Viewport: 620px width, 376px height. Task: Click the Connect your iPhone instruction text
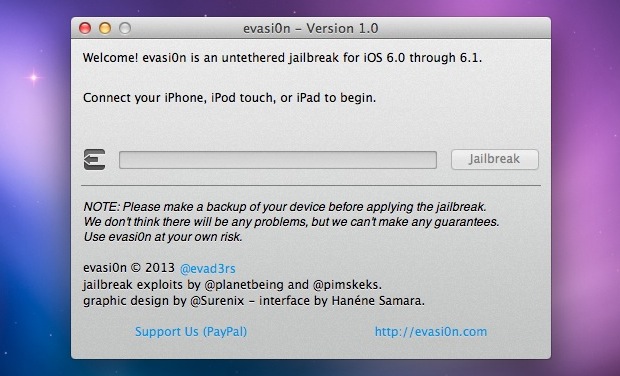tap(229, 98)
